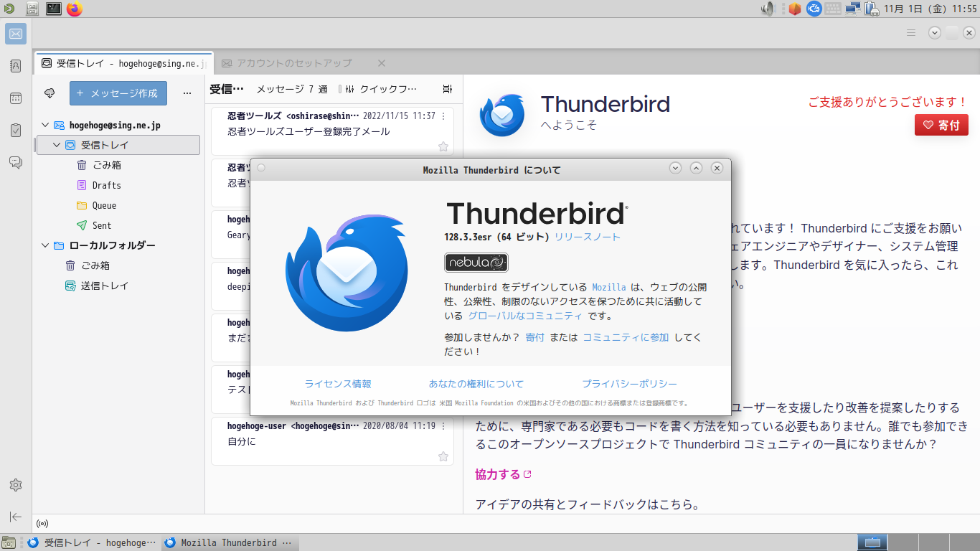980x551 pixels.
Task: Open the system main menu icon
Action: (x=10, y=9)
